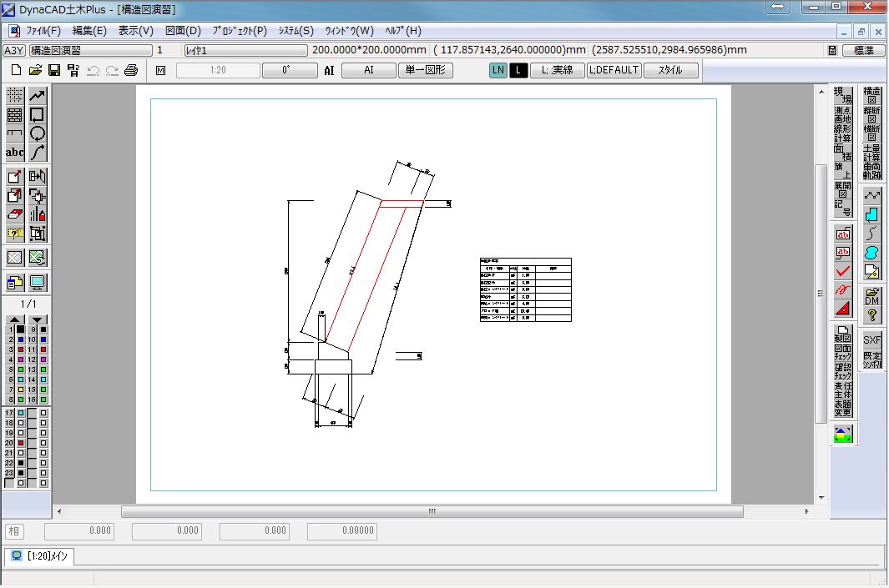Click the cyan polygon shape icon
The height and width of the screenshot is (588, 889).
[872, 214]
